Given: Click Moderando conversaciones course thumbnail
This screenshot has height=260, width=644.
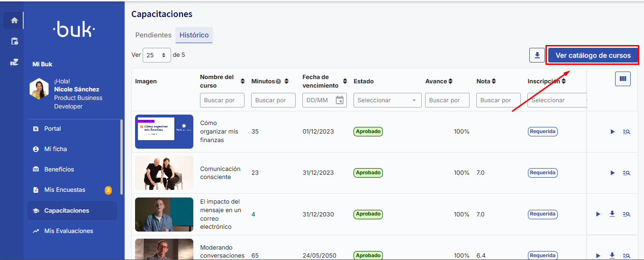Looking at the screenshot, I should (164, 249).
